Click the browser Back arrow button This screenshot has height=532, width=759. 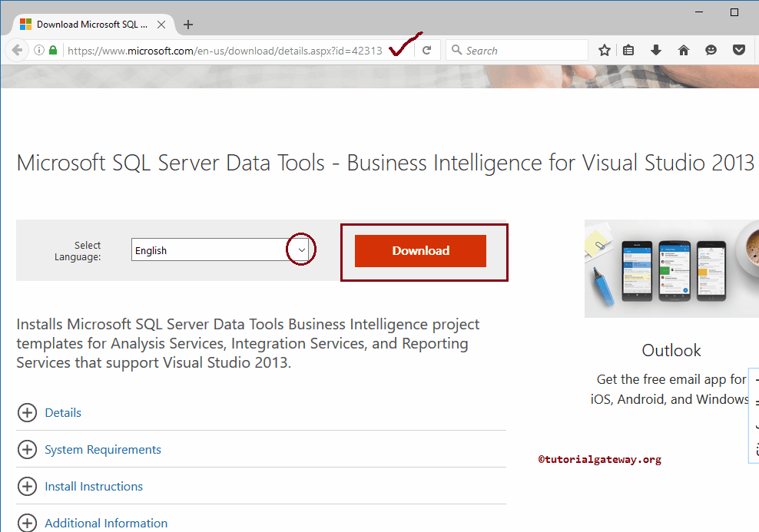[x=17, y=51]
